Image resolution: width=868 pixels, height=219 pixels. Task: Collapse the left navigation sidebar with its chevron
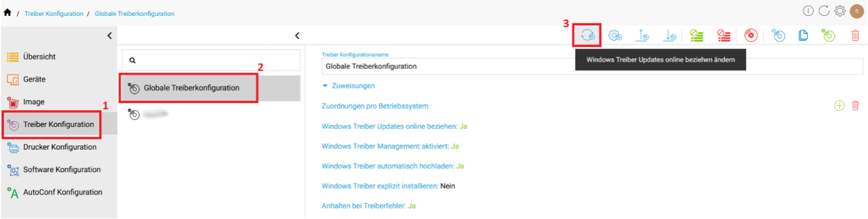tap(110, 36)
